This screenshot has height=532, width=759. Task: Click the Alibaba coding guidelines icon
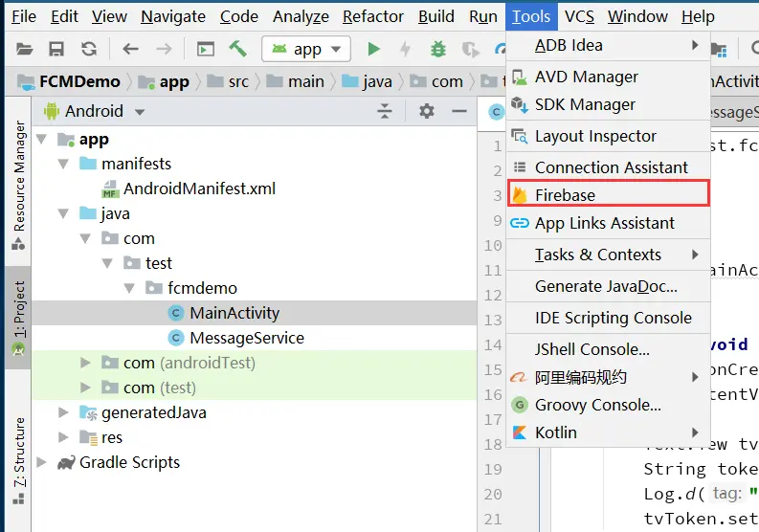[x=519, y=377]
